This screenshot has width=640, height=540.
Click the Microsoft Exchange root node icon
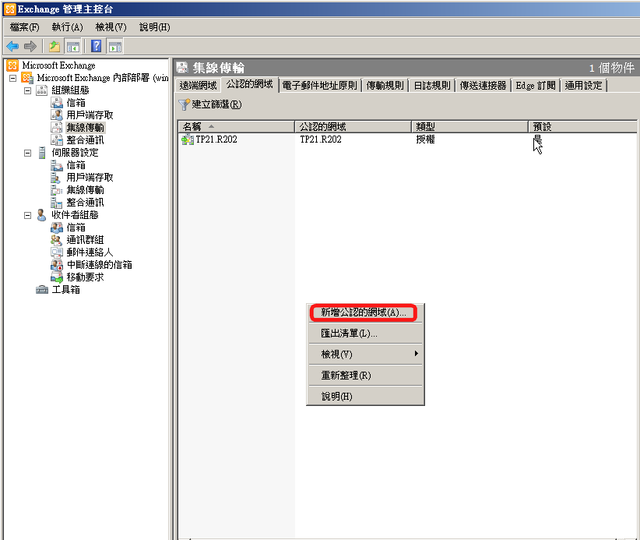[x=13, y=65]
